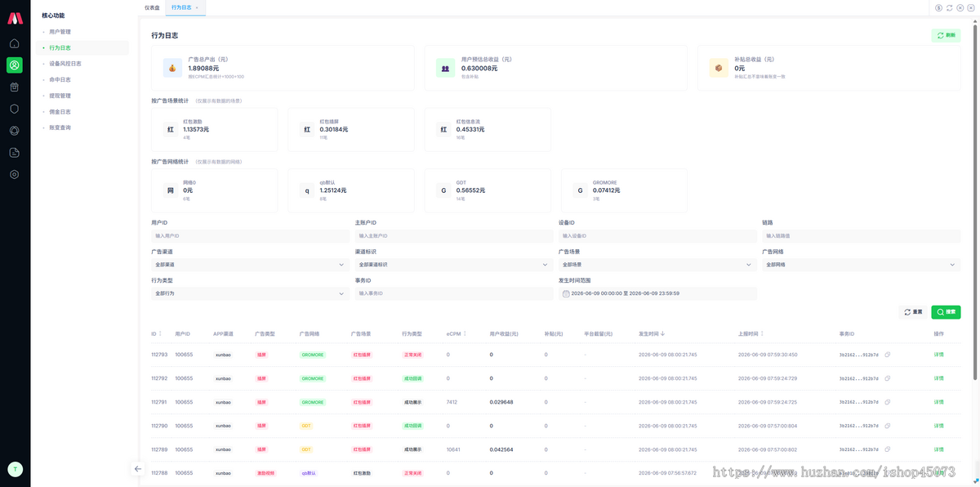Switch to the 仪表盘 tab
Screen dimensions: 980x487
coord(153,7)
